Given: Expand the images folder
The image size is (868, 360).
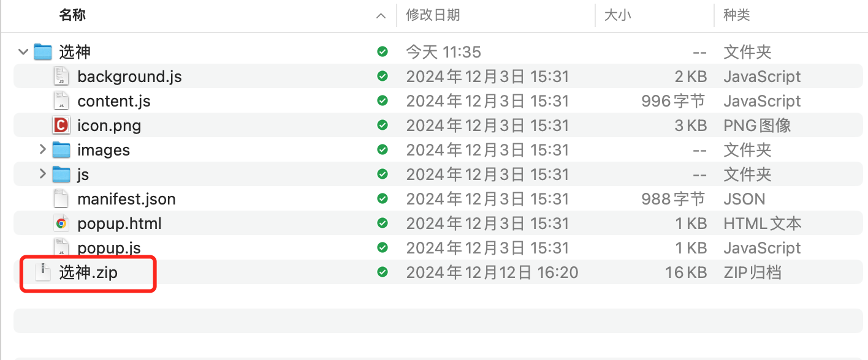Looking at the screenshot, I should (x=42, y=149).
